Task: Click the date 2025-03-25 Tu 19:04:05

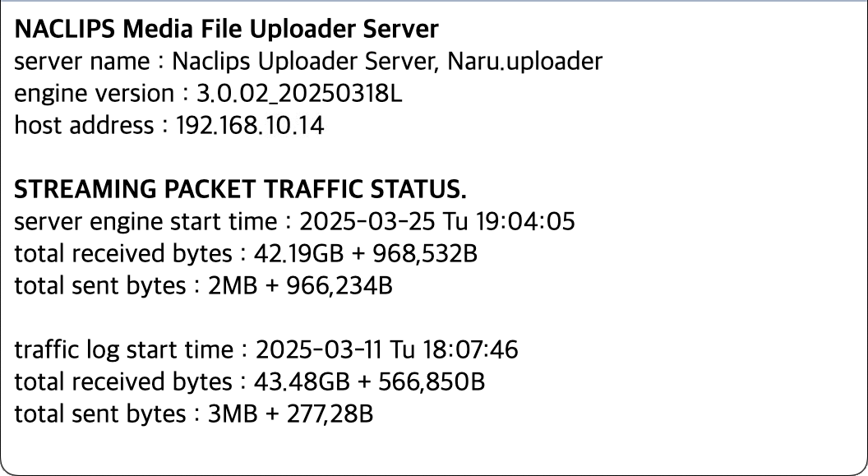Action: 437,221
